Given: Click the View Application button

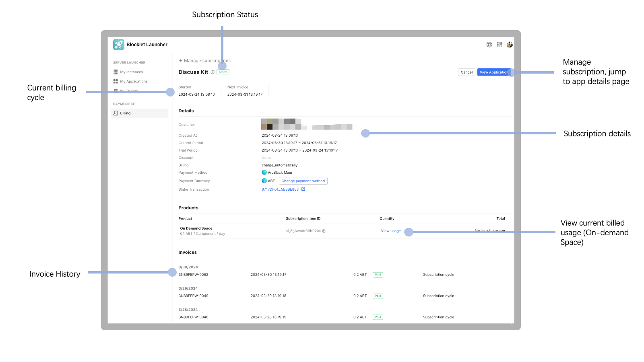Looking at the screenshot, I should pyautogui.click(x=493, y=72).
